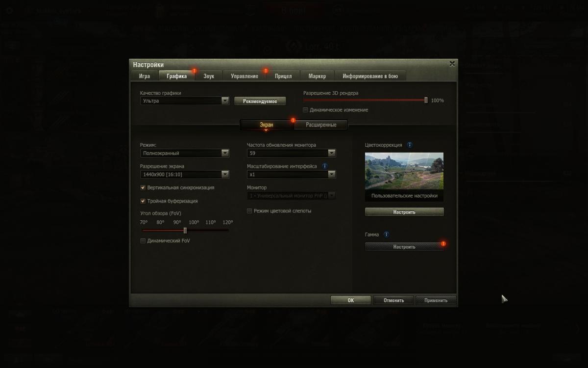This screenshot has width=588, height=368.
Task: Open info icon next to Гамма
Action: [x=387, y=235]
